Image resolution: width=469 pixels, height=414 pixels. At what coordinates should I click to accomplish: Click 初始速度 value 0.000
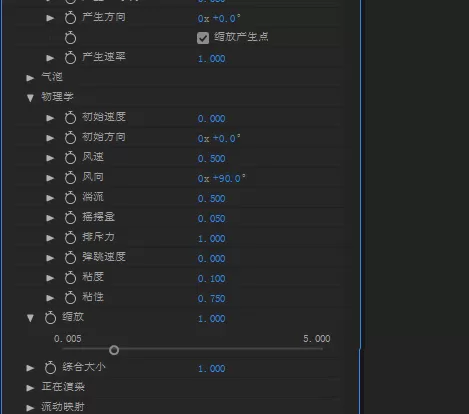point(212,119)
